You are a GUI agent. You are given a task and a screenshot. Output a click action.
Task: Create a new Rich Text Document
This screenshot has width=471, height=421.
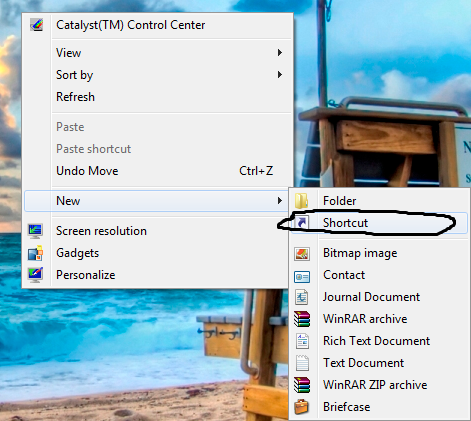tap(379, 341)
